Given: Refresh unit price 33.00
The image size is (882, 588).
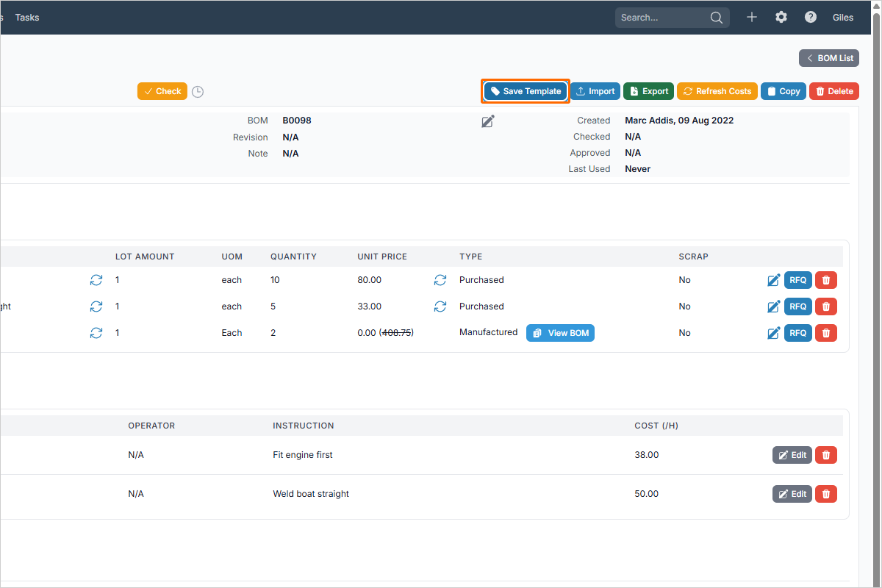Looking at the screenshot, I should (440, 306).
